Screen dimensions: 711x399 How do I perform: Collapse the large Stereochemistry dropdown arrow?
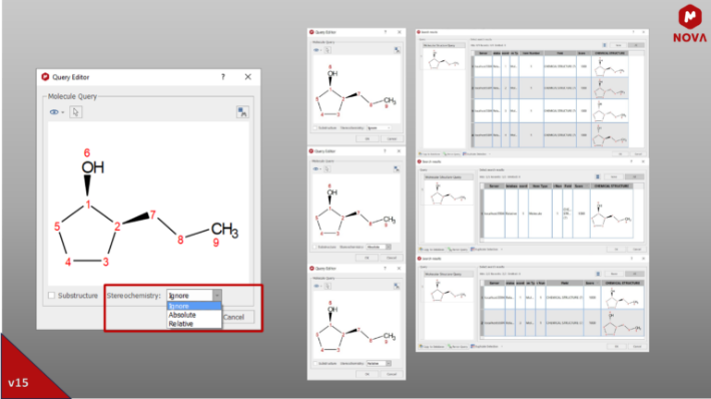pyautogui.click(x=217, y=296)
